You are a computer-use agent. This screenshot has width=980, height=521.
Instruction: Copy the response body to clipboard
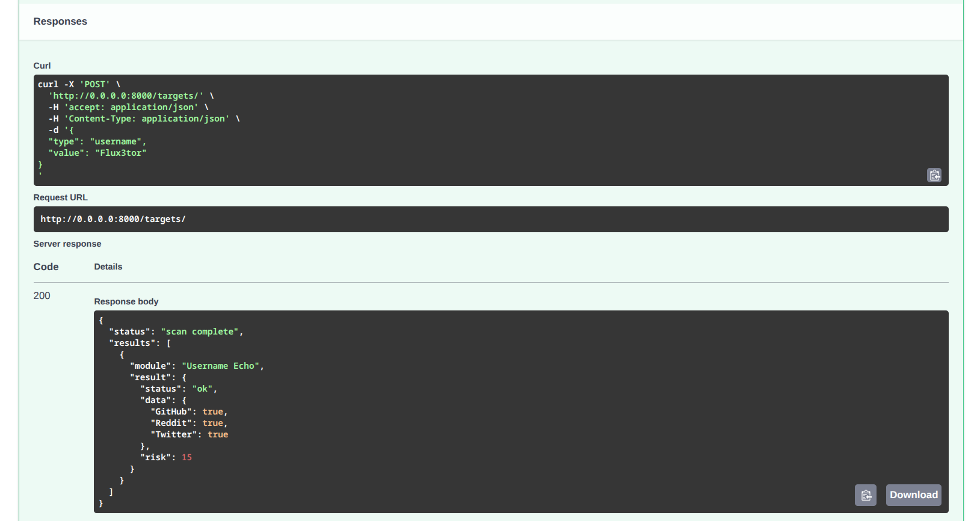coord(866,495)
